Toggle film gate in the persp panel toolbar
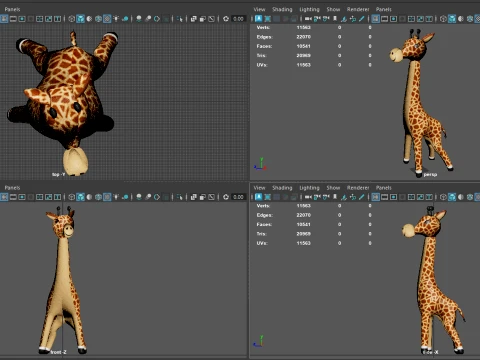Viewport: 480px width, 360px height. click(x=384, y=19)
